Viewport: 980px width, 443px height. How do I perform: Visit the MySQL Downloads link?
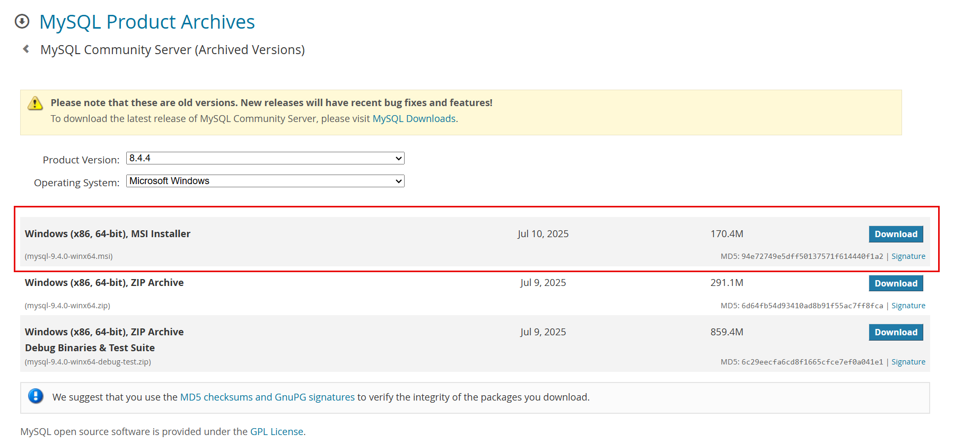point(414,119)
